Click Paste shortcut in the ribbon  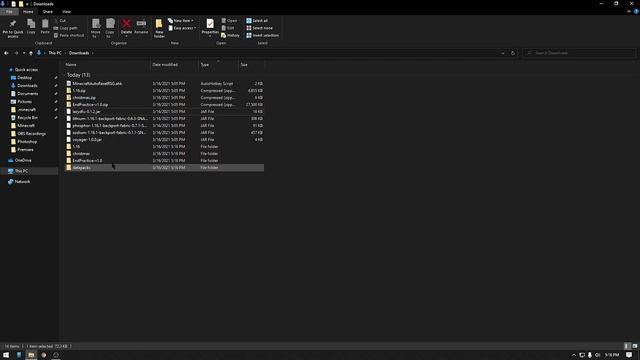69,36
